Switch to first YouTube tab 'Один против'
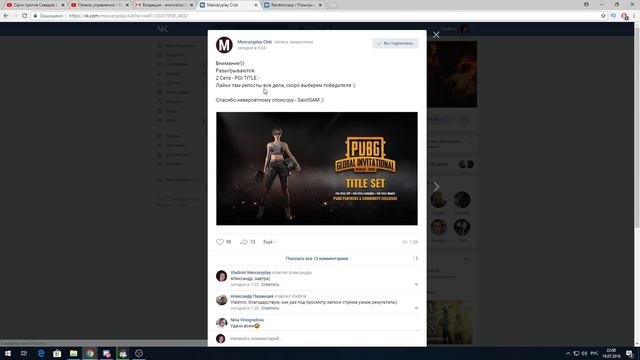Viewport: 640px width, 360px height. [34, 5]
